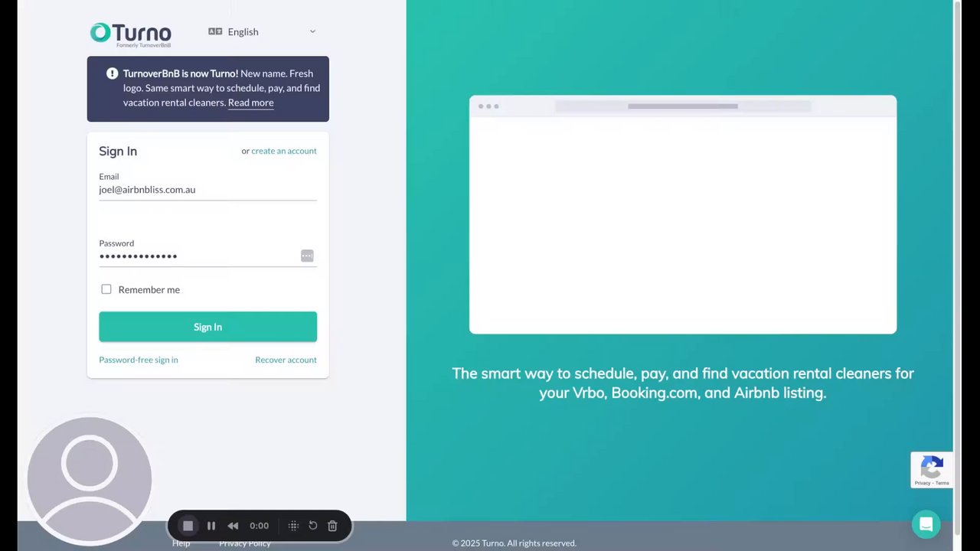980x551 pixels.
Task: Click the browser mockup preview image
Action: click(683, 214)
